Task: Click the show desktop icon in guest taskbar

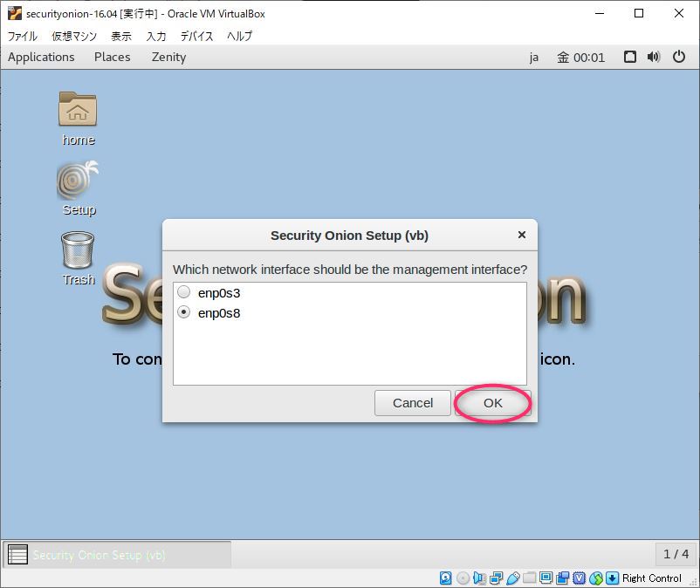Action: 17,555
